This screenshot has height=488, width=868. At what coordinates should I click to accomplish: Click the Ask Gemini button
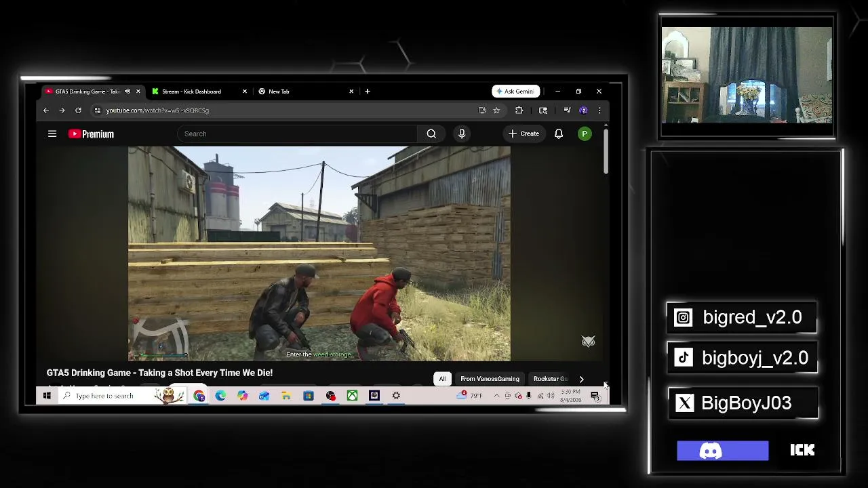pos(516,91)
